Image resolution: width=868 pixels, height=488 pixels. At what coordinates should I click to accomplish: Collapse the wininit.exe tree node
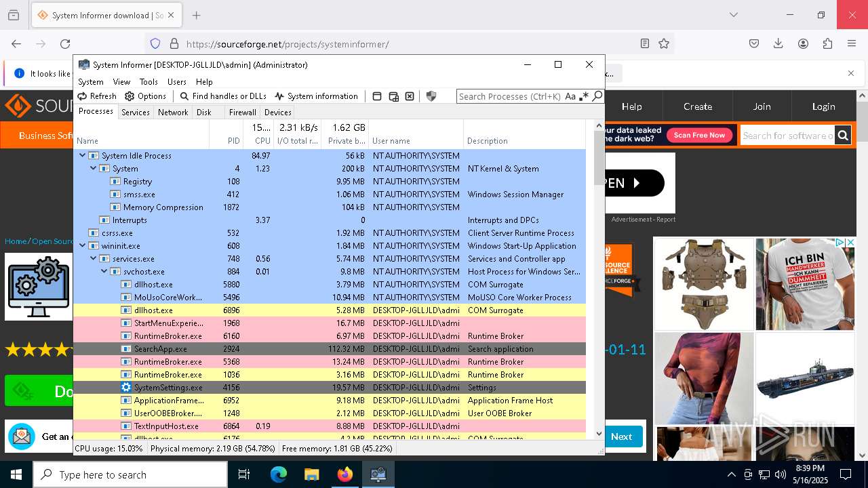point(82,245)
